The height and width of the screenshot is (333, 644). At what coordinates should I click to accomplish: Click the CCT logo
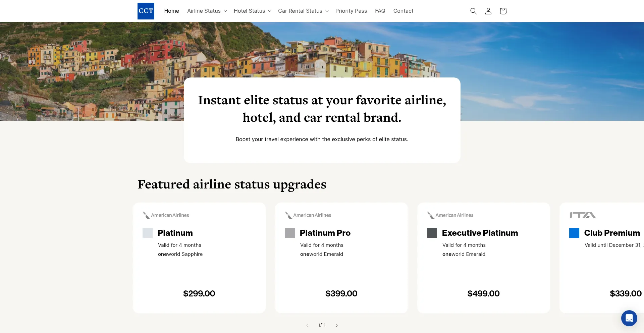(146, 11)
